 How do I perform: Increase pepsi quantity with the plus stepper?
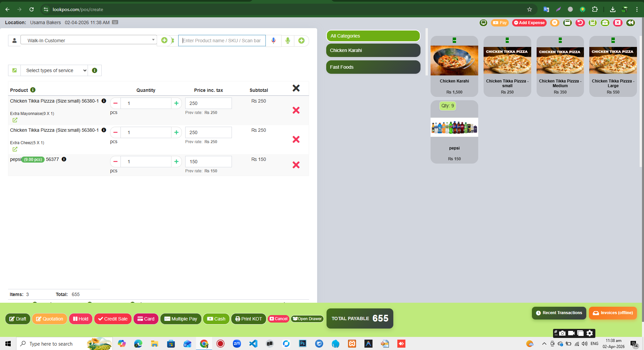(x=176, y=162)
